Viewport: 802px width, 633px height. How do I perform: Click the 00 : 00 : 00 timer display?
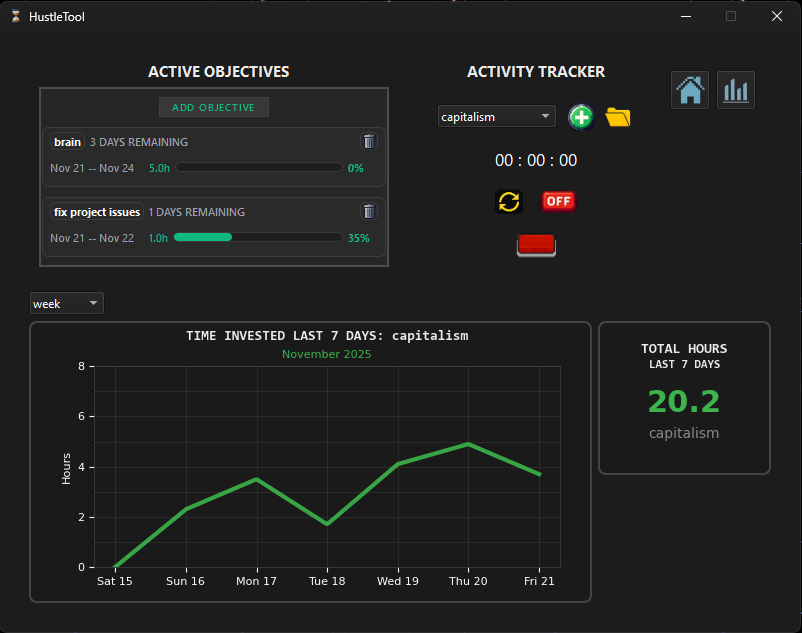pyautogui.click(x=536, y=161)
